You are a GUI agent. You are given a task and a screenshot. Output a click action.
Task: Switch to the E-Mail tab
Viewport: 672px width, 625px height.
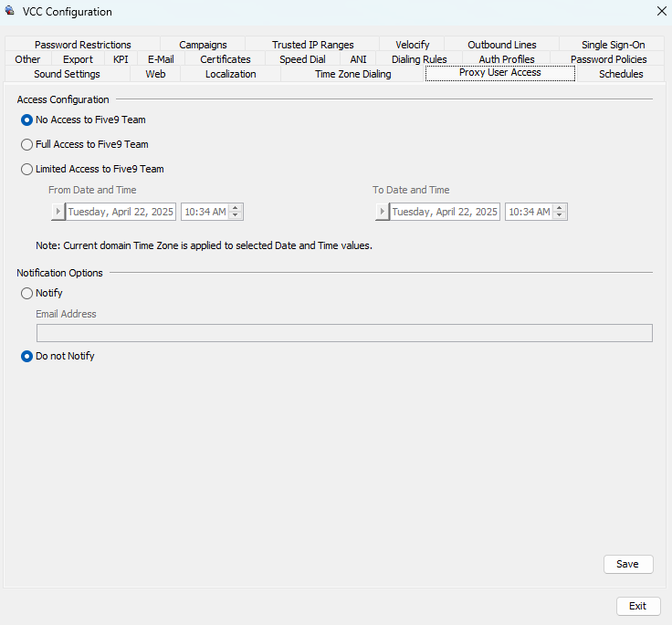coord(161,59)
